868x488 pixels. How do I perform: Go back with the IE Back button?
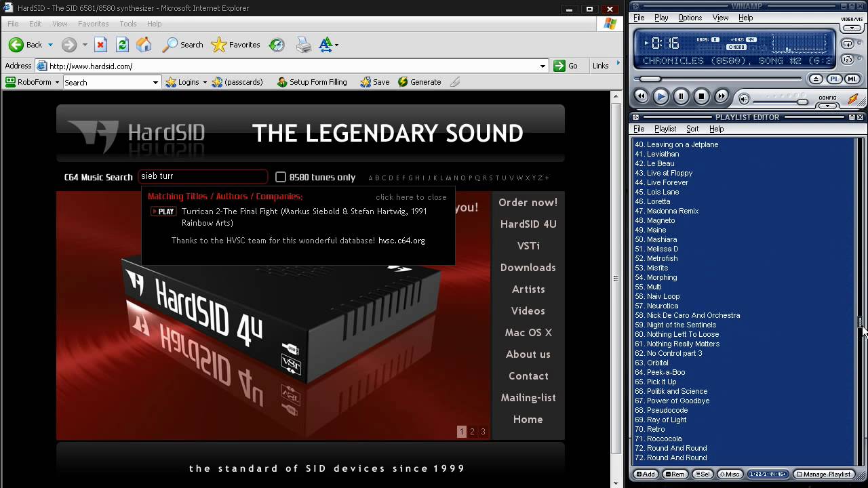25,45
